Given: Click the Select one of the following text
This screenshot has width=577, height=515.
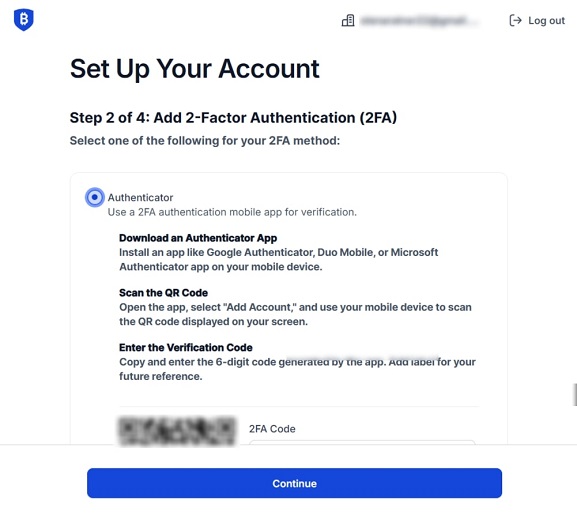Looking at the screenshot, I should click(205, 141).
